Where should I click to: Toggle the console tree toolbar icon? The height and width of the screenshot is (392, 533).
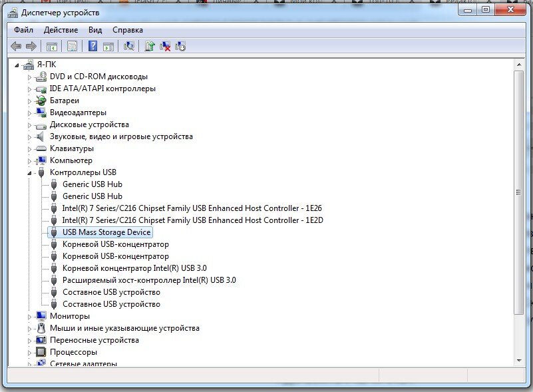(52, 47)
